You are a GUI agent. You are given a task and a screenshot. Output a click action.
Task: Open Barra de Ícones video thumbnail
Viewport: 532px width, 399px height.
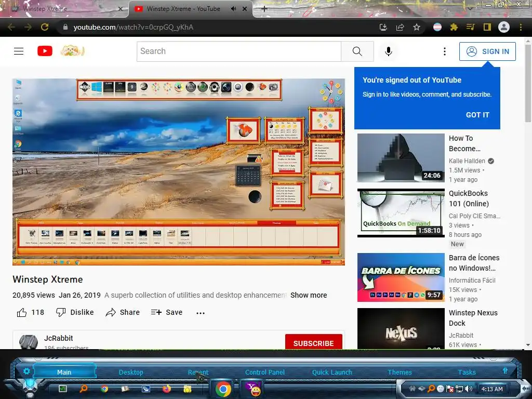(401, 277)
